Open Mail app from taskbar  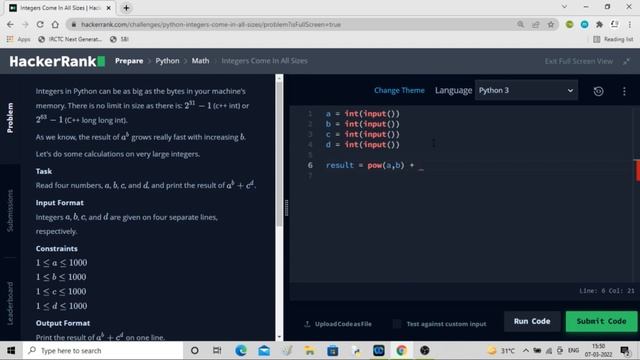(264, 351)
